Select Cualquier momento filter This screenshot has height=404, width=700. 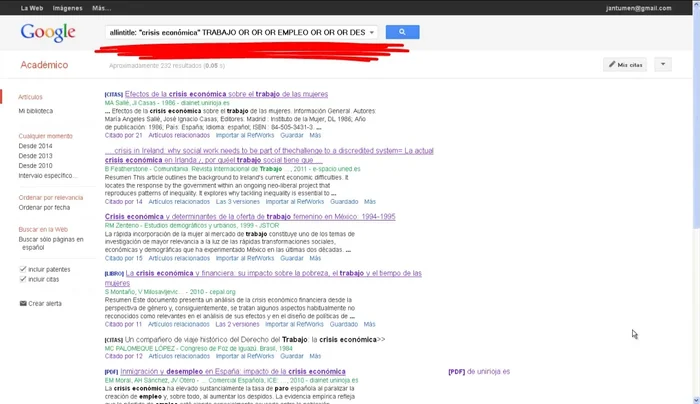tap(46, 136)
